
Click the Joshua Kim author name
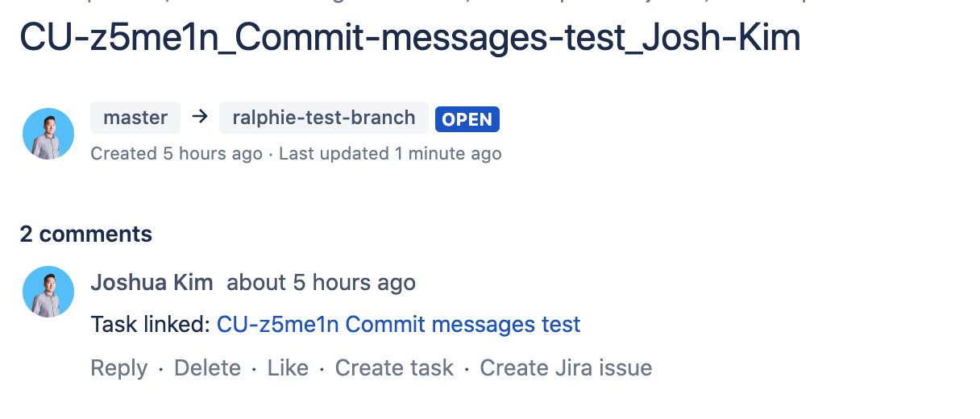(152, 283)
